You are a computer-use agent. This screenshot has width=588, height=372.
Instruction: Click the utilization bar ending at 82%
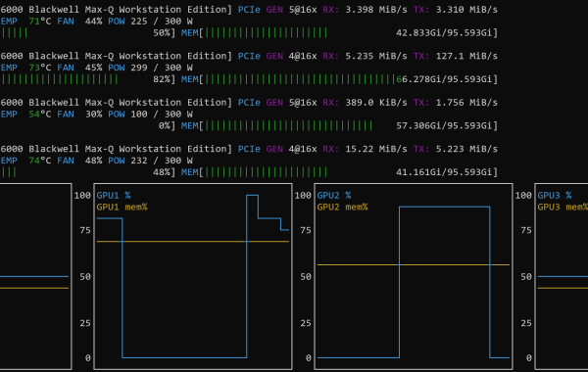tap(59, 79)
